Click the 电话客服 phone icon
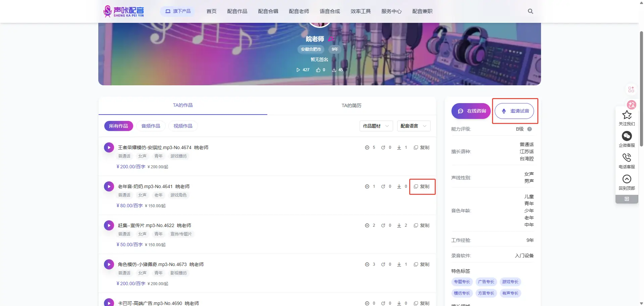This screenshot has width=644, height=306. tap(627, 158)
